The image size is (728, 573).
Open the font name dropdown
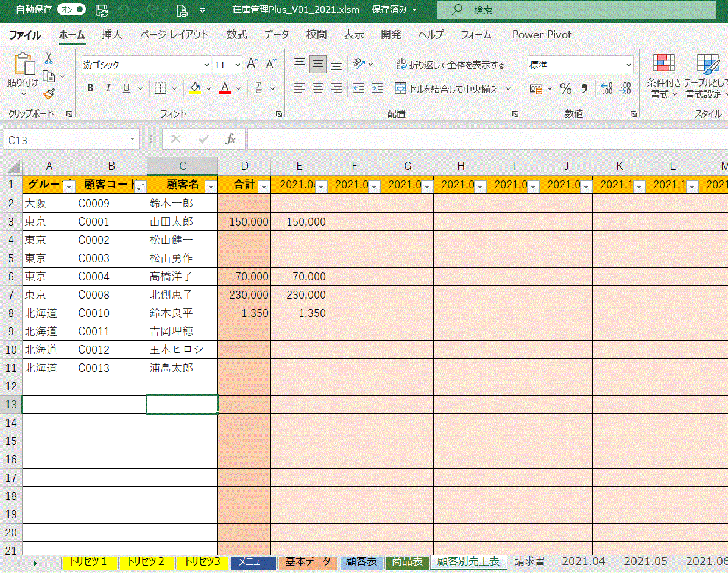point(207,65)
